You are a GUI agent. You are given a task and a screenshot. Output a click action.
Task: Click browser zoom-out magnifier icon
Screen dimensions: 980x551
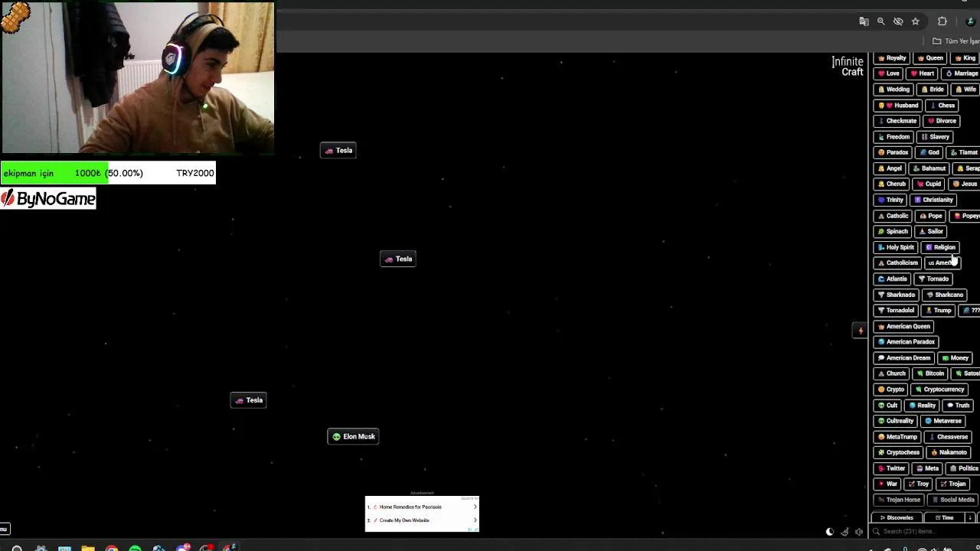[881, 21]
